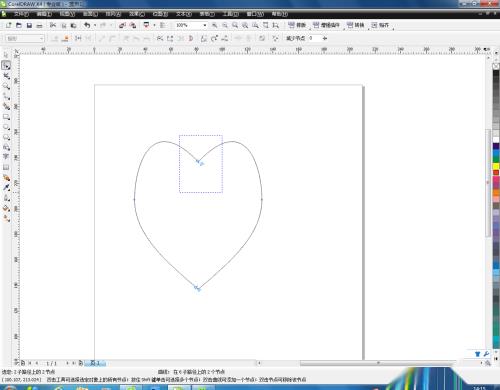Click the page 1 tab at bottom
Viewport: 500px width, 390px height.
95,363
